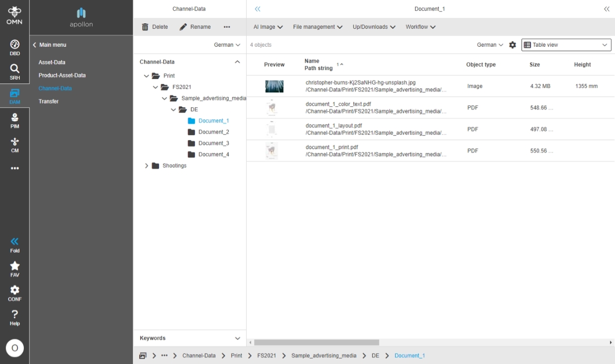
Task: Collapse panel with left double-chevron near Document_1 title
Action: point(258,9)
